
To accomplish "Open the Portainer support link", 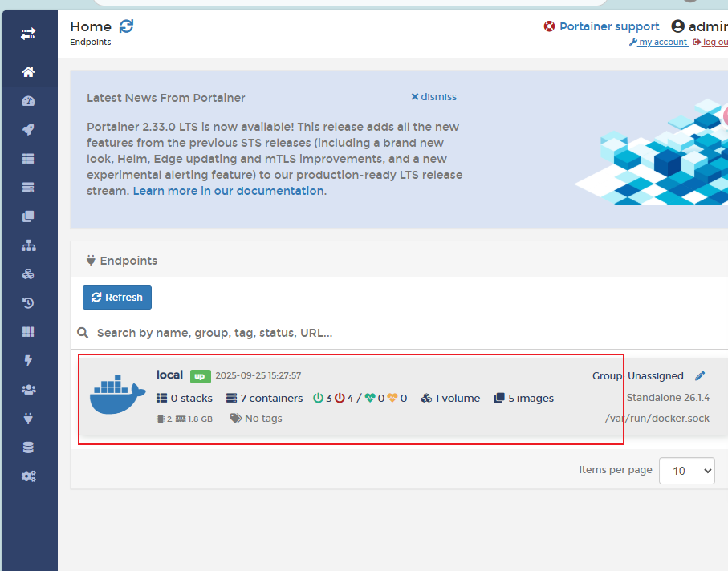I will [609, 26].
